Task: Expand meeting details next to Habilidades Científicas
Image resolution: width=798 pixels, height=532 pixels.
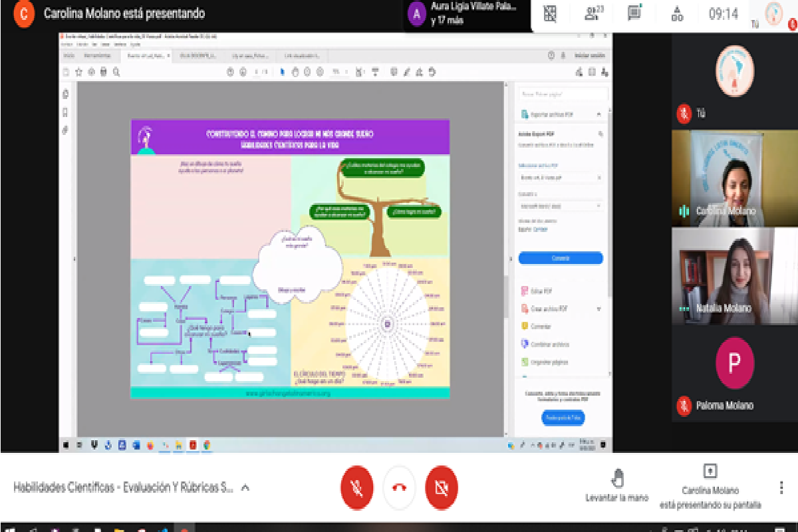Action: tap(245, 487)
